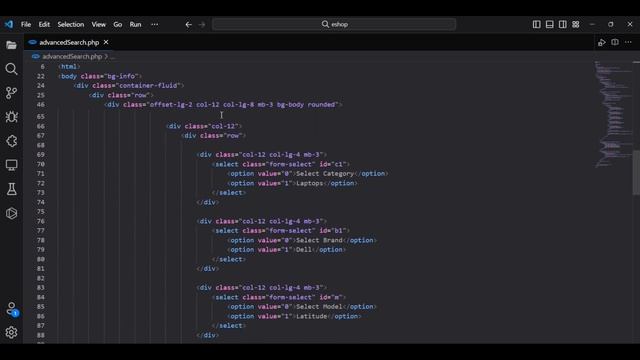The image size is (640, 360).
Task: Click the run/open changes icon in editor toolbar
Action: (602, 42)
